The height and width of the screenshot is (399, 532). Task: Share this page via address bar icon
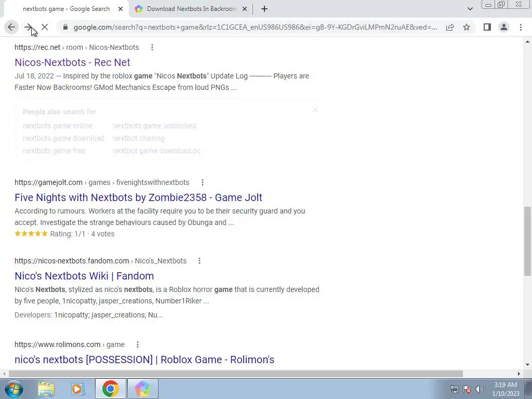pyautogui.click(x=450, y=27)
